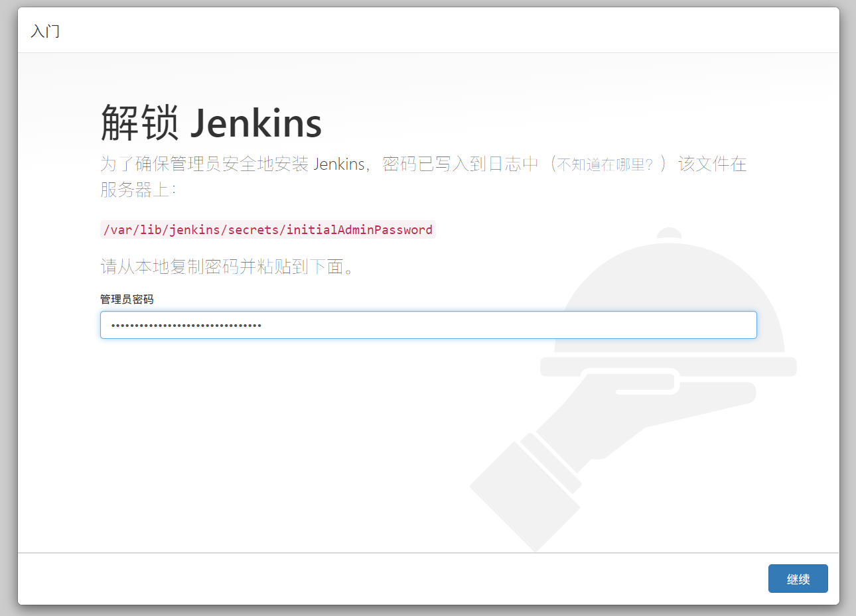Focus the 管理员密码 password field
This screenshot has width=856, height=616.
[x=428, y=325]
